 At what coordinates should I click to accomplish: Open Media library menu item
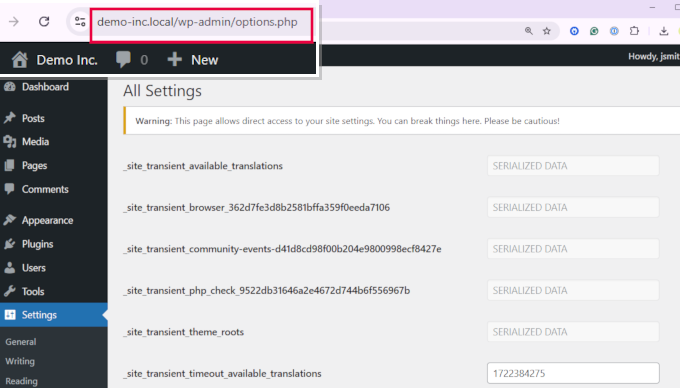pyautogui.click(x=35, y=142)
